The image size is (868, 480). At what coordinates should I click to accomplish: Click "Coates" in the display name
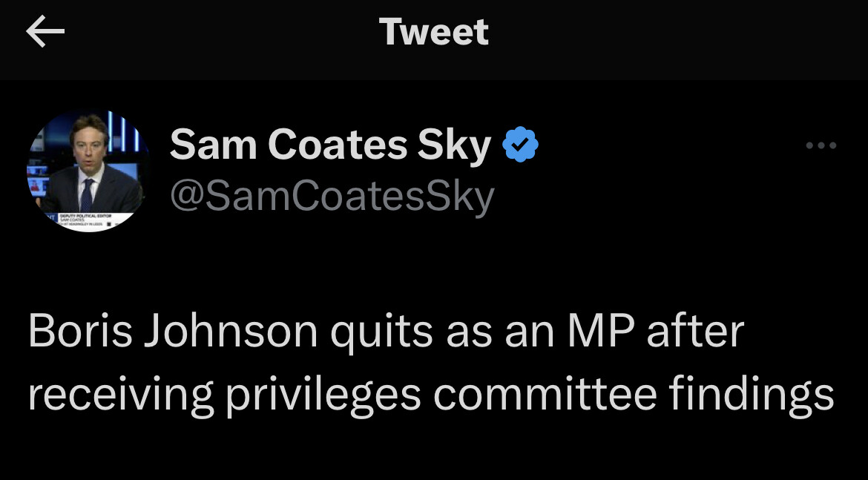click(x=337, y=145)
